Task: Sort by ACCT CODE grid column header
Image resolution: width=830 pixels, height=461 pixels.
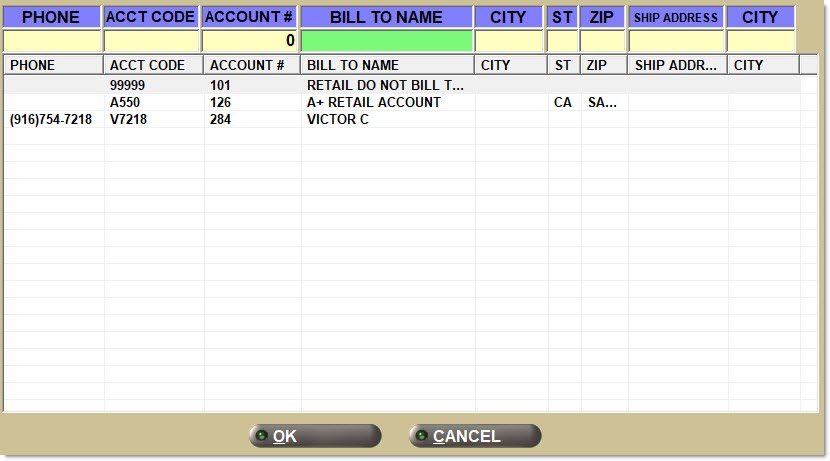Action: 153,65
